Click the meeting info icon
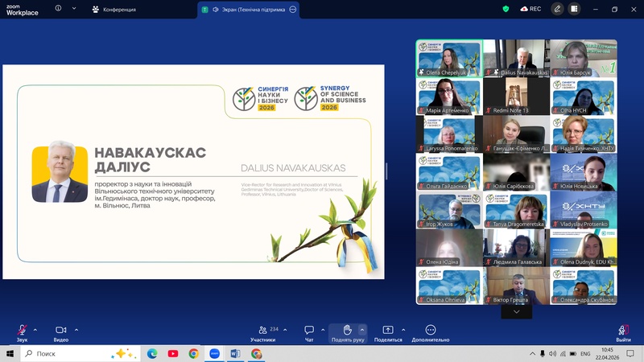644x362 pixels. pos(58,8)
